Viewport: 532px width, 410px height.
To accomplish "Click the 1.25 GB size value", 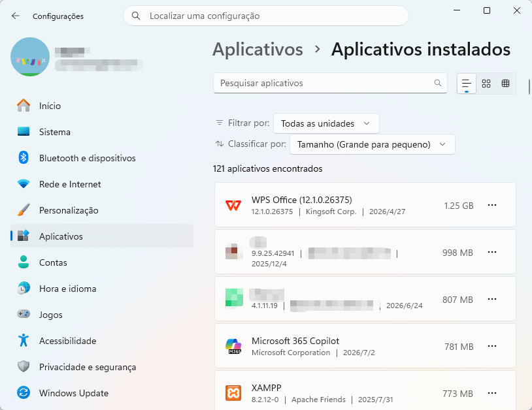I will (459, 206).
